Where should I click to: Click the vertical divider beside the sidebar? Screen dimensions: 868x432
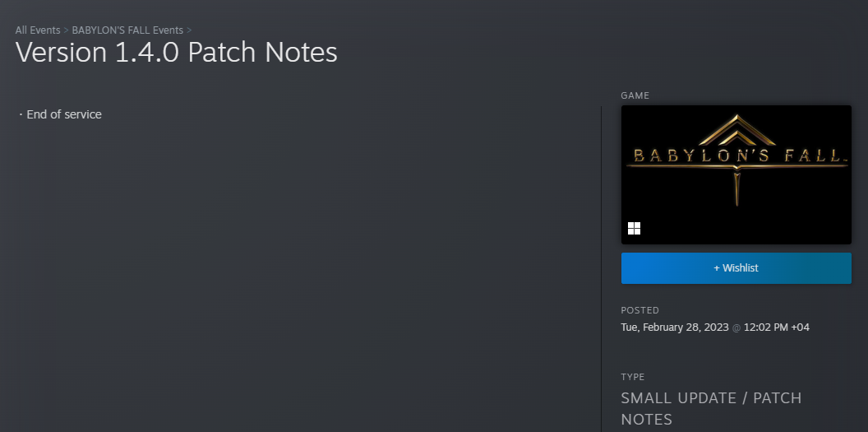[x=601, y=269]
